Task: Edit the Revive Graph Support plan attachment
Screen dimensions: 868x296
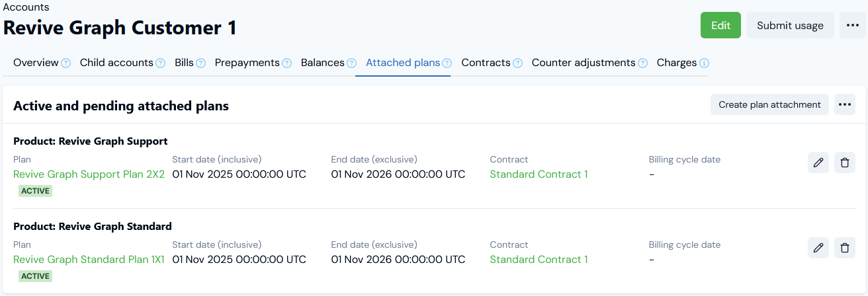Action: click(818, 163)
